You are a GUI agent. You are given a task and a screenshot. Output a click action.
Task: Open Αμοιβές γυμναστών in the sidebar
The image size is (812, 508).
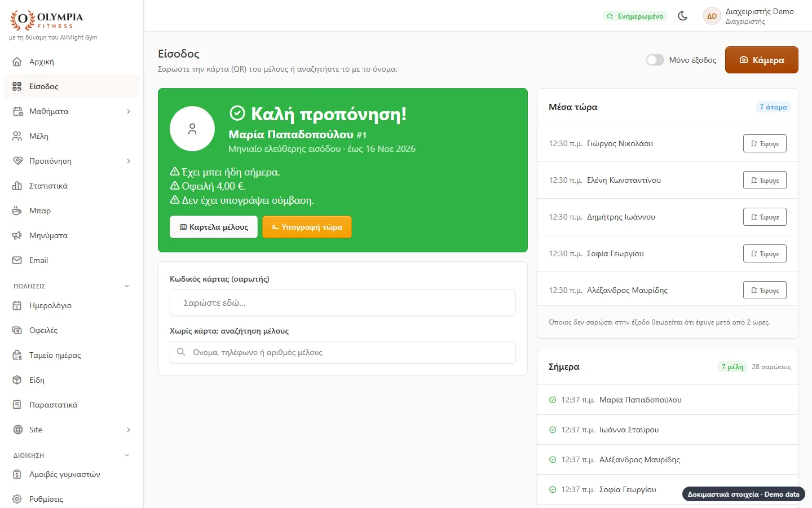[x=72, y=474]
